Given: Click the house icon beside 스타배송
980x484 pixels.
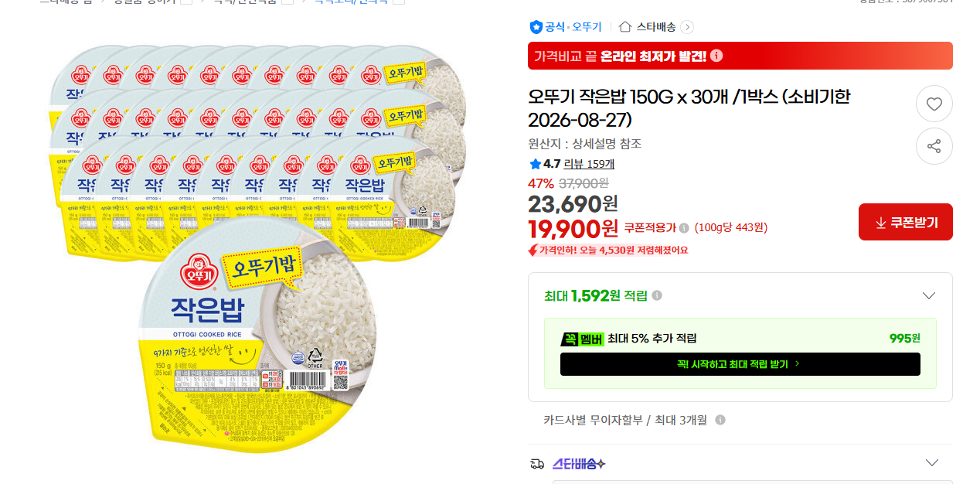Looking at the screenshot, I should click(625, 27).
